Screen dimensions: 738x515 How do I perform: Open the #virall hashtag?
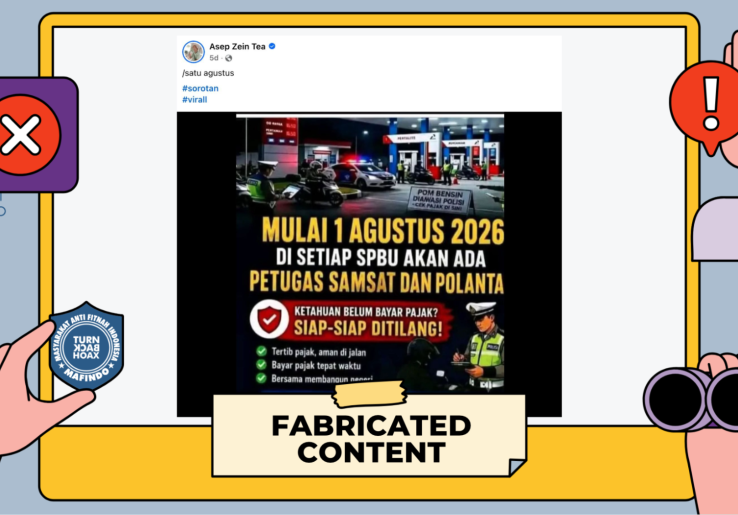tap(195, 99)
